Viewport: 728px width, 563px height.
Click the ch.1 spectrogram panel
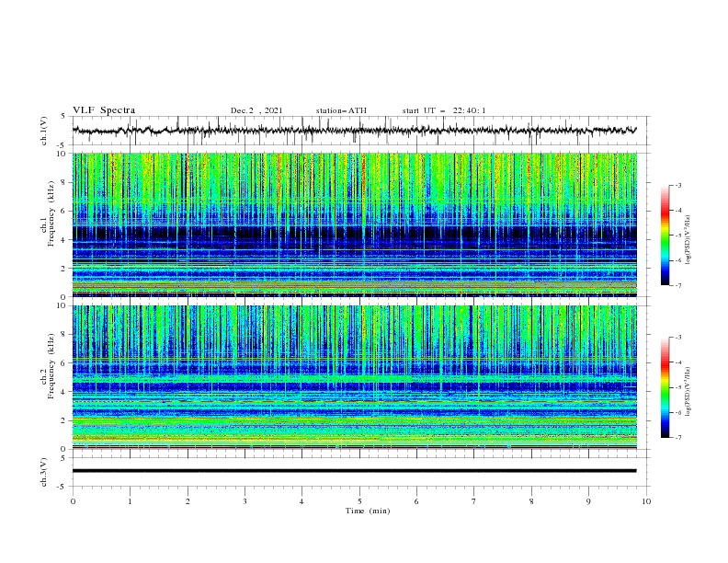[354, 224]
